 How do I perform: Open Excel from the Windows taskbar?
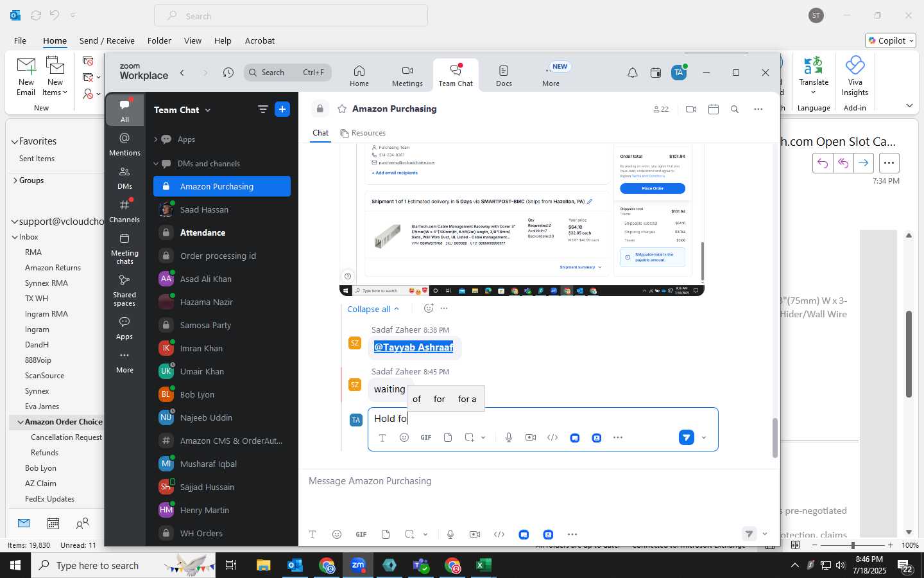[483, 565]
